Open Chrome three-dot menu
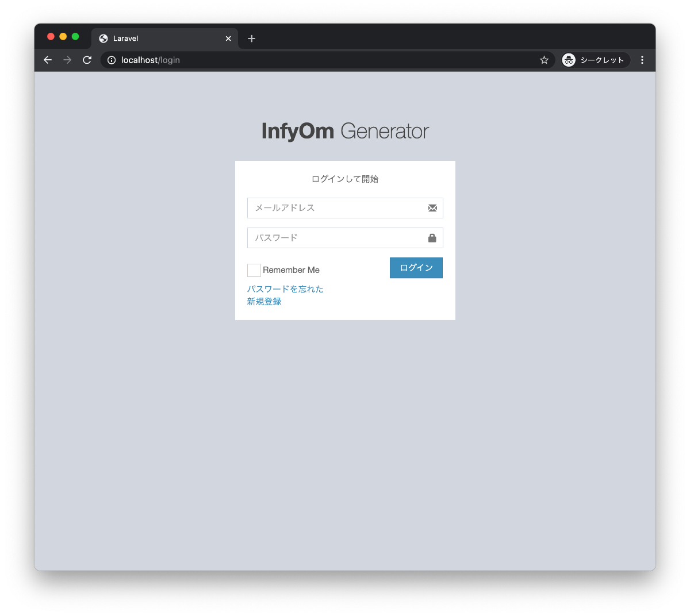 (x=642, y=60)
